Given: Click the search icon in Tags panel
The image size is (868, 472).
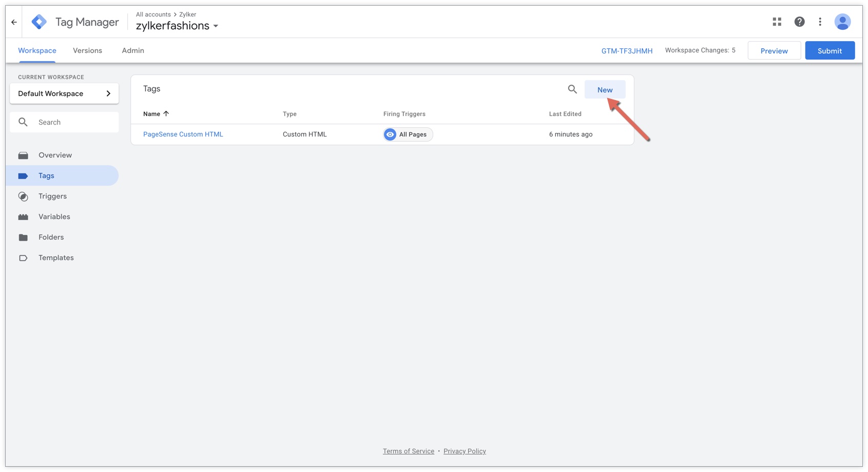Looking at the screenshot, I should click(572, 89).
